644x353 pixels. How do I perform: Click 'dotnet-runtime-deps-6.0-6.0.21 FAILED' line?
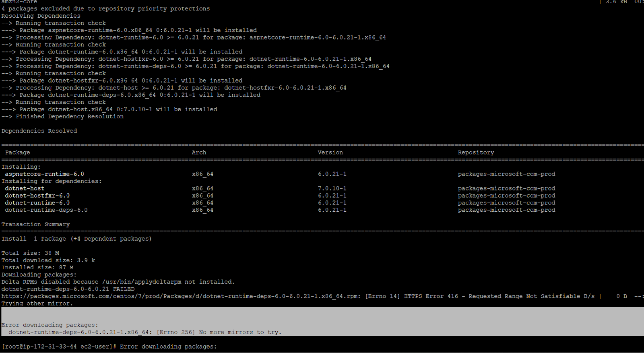tap(68, 289)
